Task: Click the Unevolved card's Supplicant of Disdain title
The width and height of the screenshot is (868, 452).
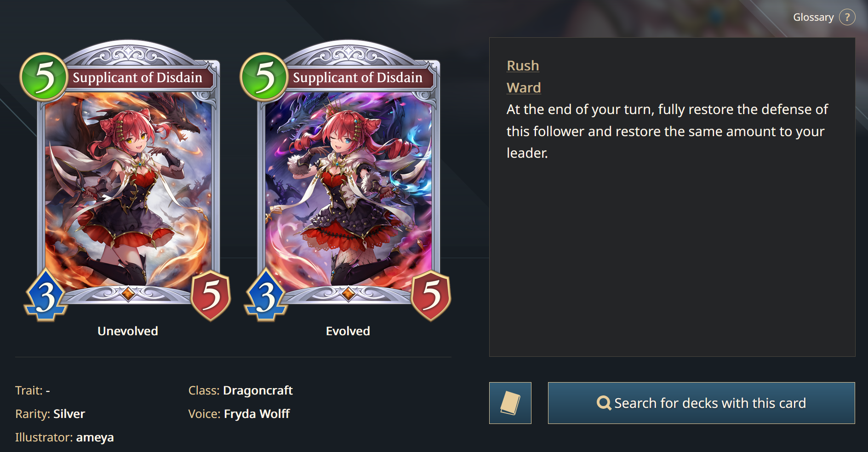Action: [x=137, y=78]
